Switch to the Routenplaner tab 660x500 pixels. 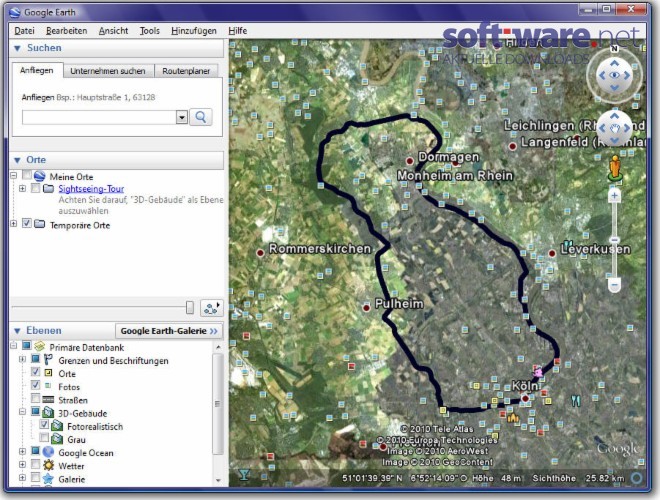186,71
